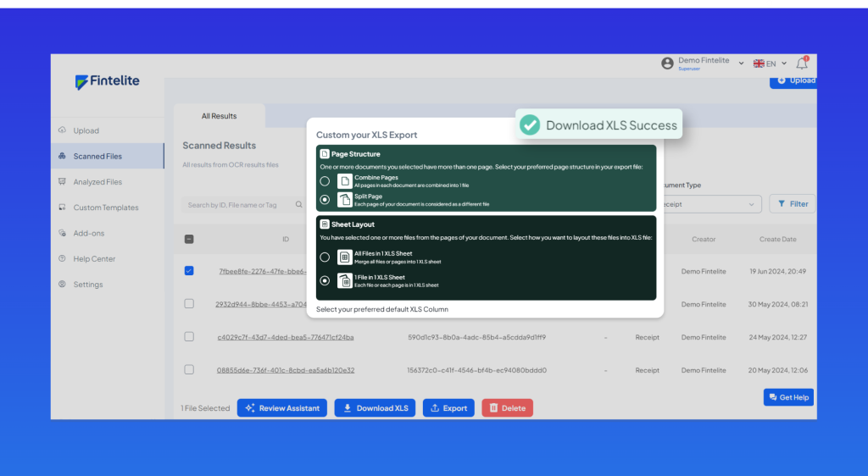The height and width of the screenshot is (476, 868).
Task: Click the Demo Fintelite user avatar icon
Action: [x=667, y=64]
